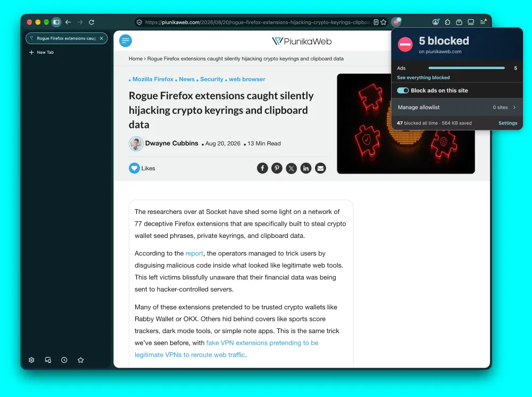Close the Rogue Firefox extensions tab

coord(102,38)
